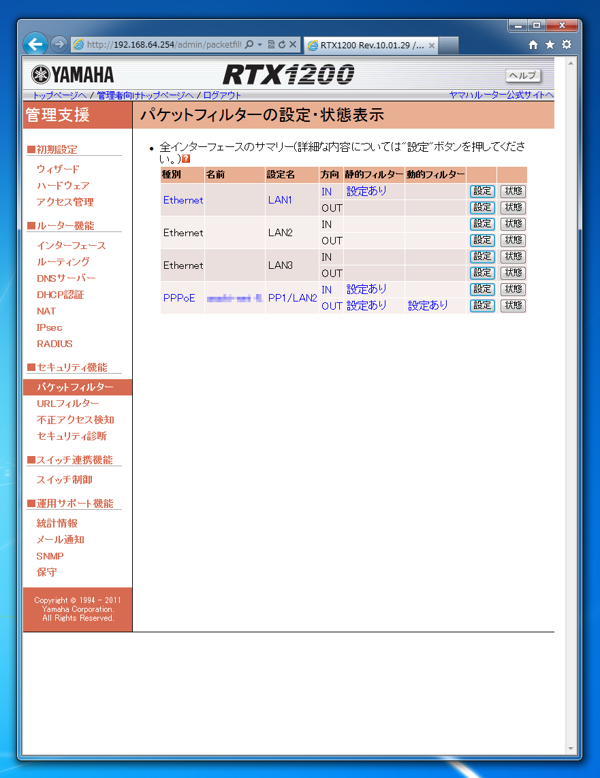The image size is (600, 778).
Task: Click 状態 button for LAN1 IN
Action: [513, 192]
